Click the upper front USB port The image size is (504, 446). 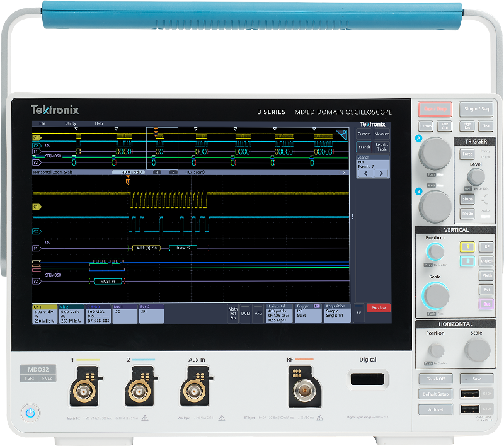(470, 393)
